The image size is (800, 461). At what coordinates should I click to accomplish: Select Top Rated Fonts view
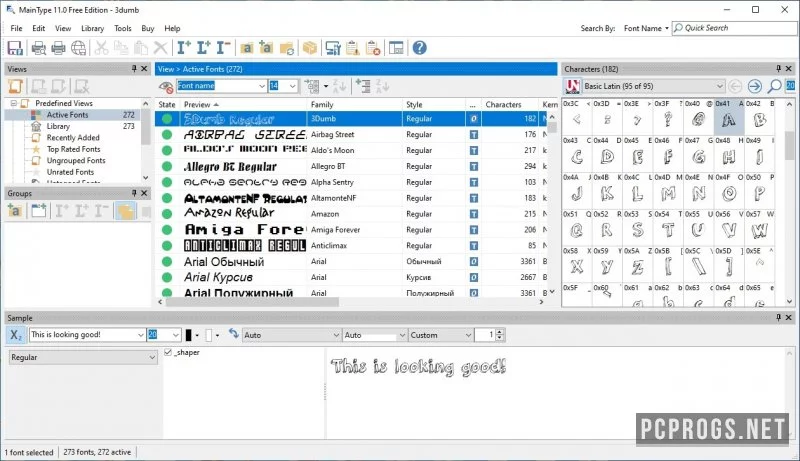(73, 149)
